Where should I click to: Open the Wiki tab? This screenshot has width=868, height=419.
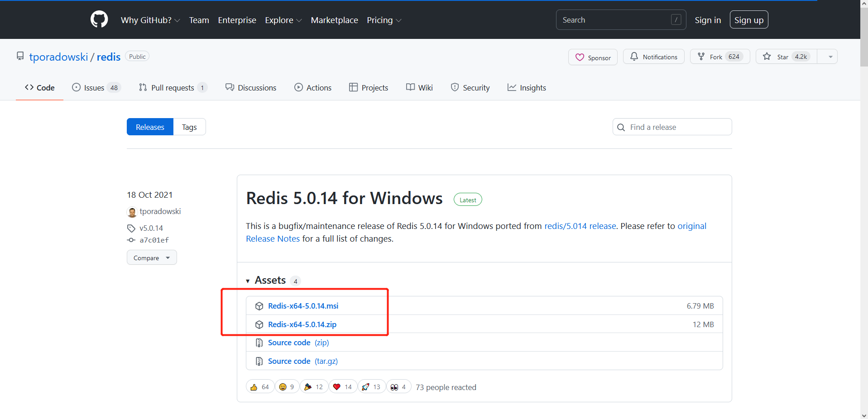click(419, 88)
